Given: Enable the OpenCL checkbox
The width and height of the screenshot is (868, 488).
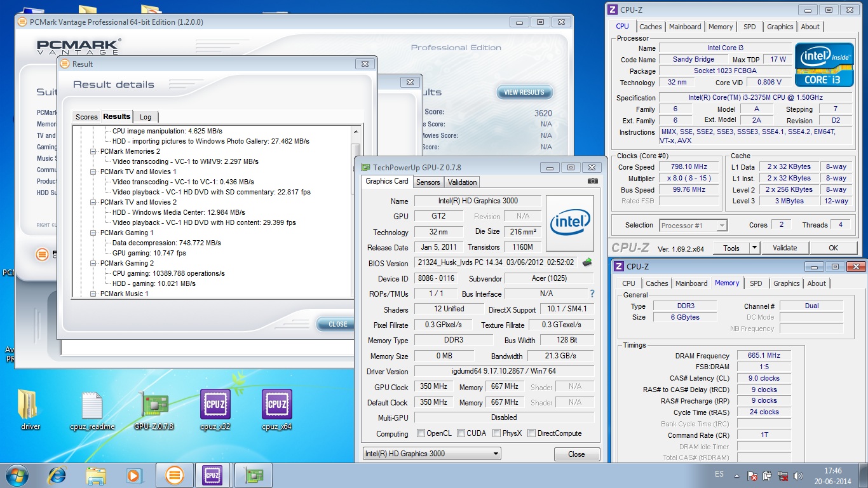Looking at the screenshot, I should tap(421, 433).
